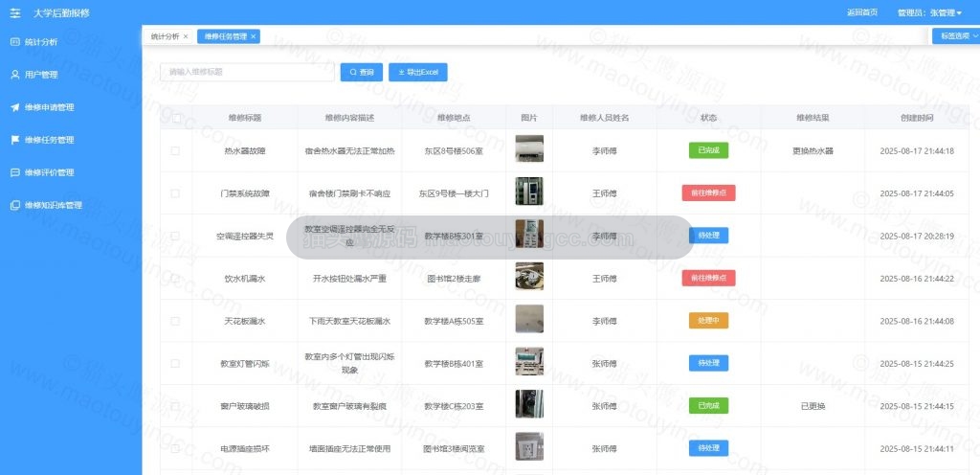Check the 热水器故障 row checkbox

coord(176,150)
